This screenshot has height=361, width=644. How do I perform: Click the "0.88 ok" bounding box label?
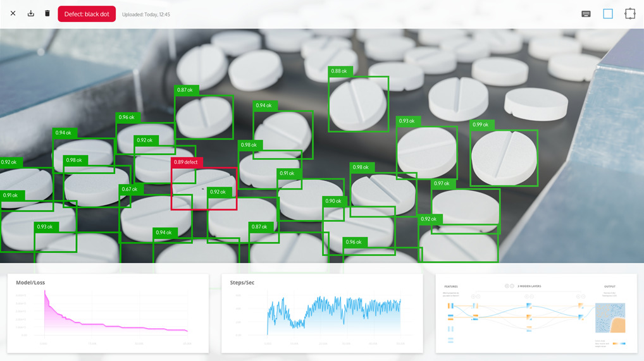340,71
